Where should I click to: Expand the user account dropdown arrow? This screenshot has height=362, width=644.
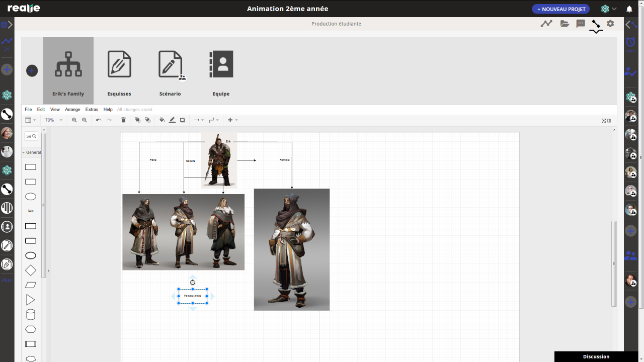click(x=614, y=9)
